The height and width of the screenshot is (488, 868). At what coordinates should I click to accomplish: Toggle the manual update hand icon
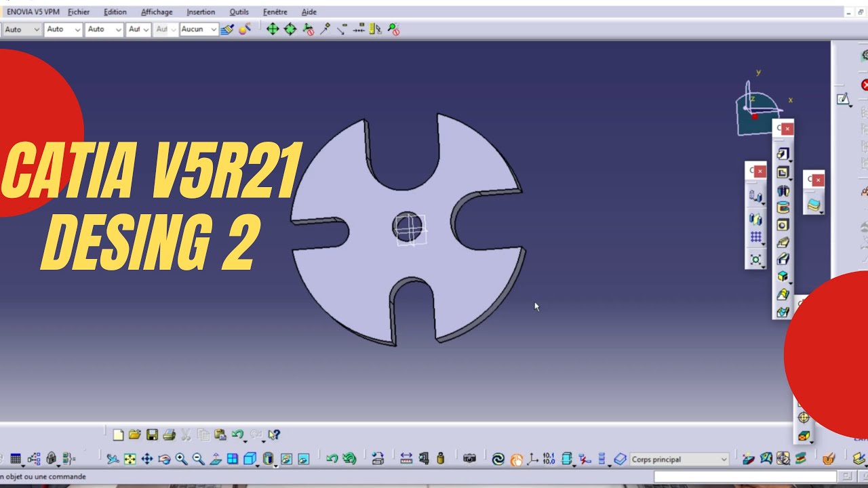pos(516,459)
